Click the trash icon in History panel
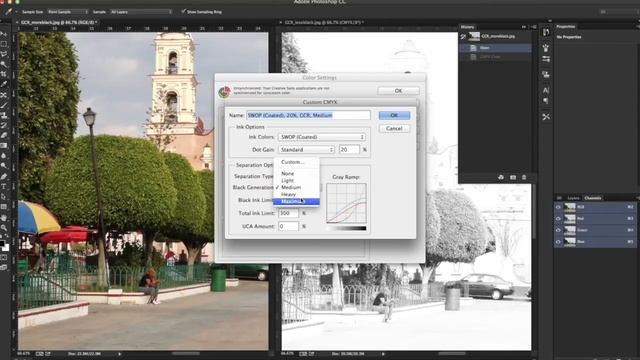640x360 pixels. pos(524,177)
